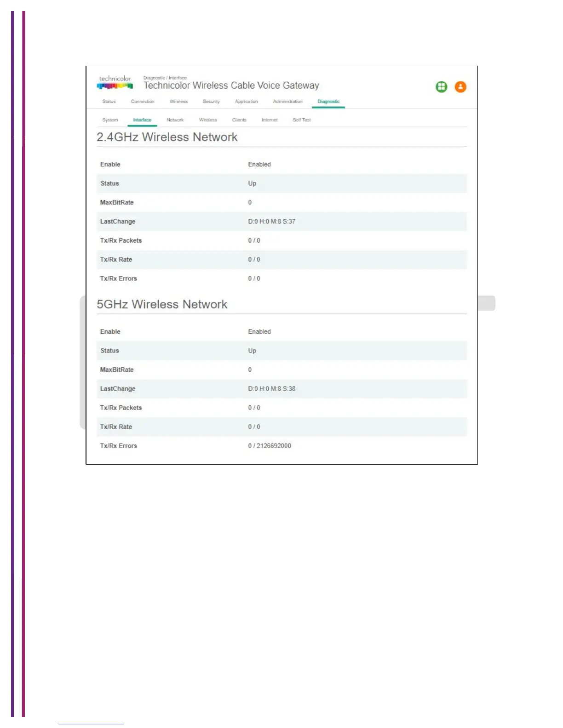Click the 5GHz Tx/Rx Packets label

pyautogui.click(x=121, y=408)
